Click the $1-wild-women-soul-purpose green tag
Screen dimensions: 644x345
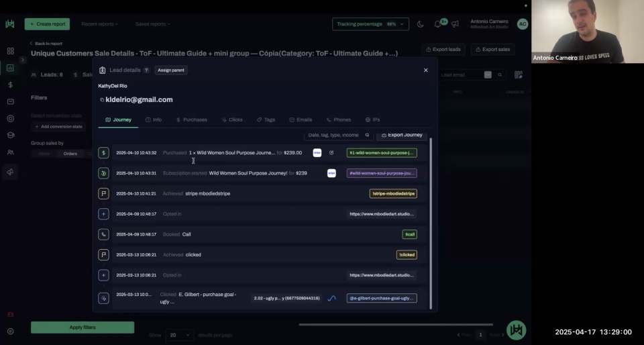[x=382, y=153]
